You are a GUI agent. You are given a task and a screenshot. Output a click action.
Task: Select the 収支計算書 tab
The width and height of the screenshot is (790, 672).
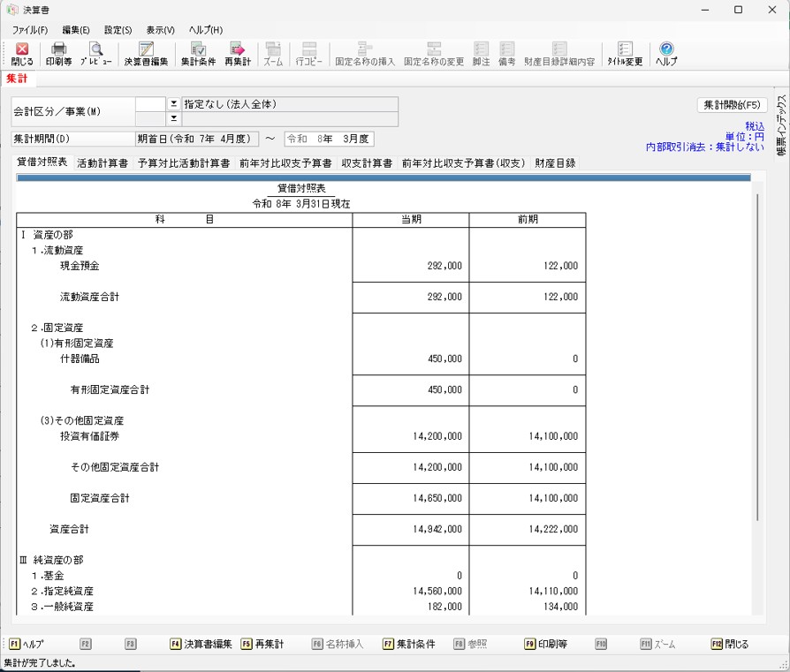[367, 163]
